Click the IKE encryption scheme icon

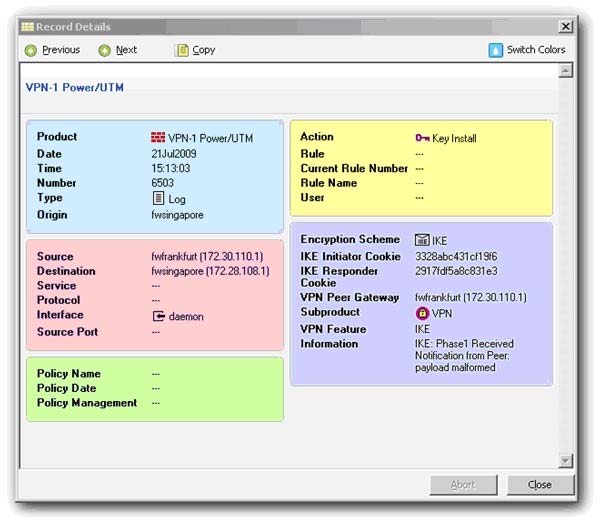422,240
